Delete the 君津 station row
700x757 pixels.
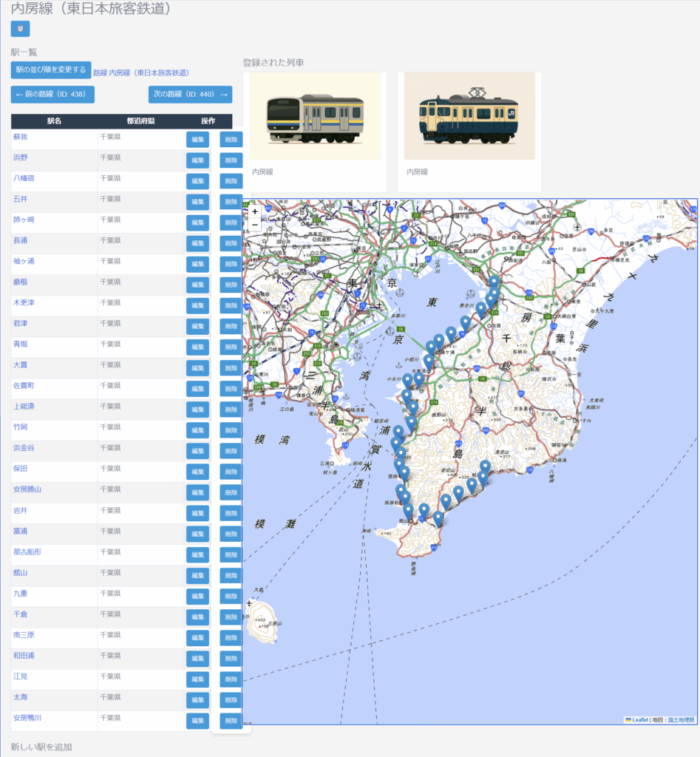231,326
